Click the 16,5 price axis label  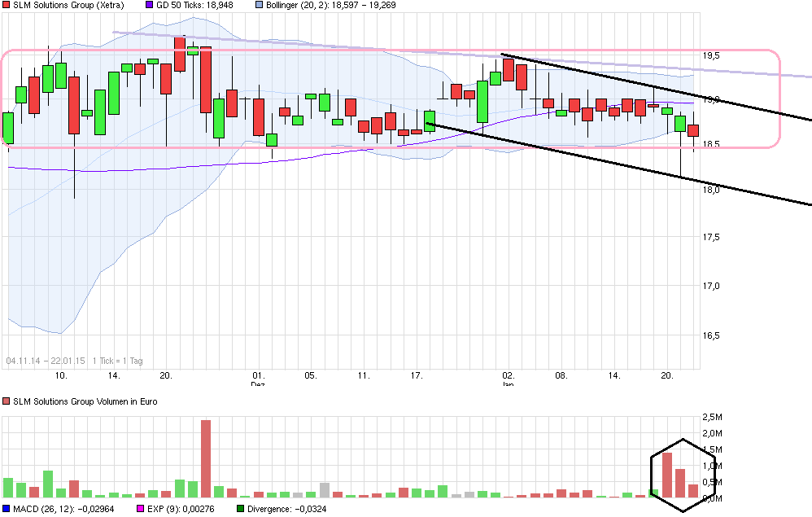[711, 335]
